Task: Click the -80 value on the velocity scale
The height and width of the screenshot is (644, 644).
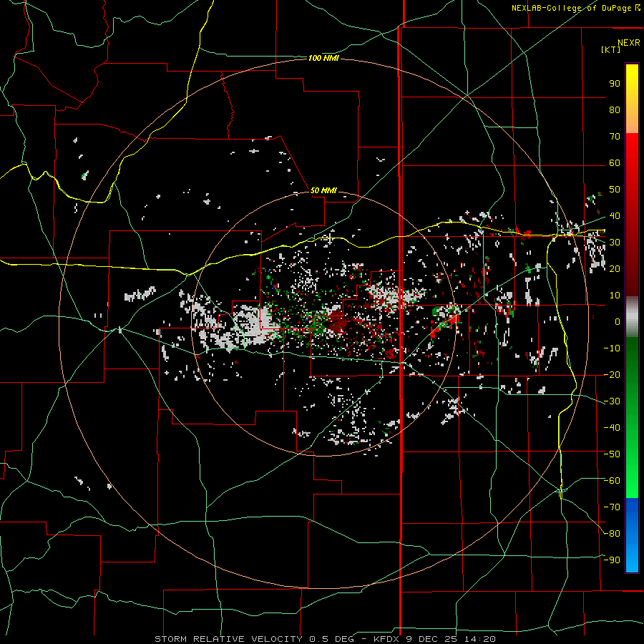Action: (612, 534)
